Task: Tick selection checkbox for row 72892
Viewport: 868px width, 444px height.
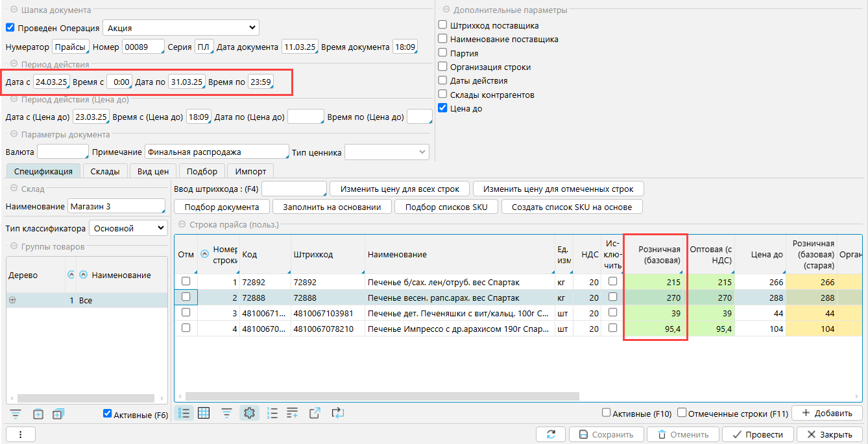Action: [186, 282]
